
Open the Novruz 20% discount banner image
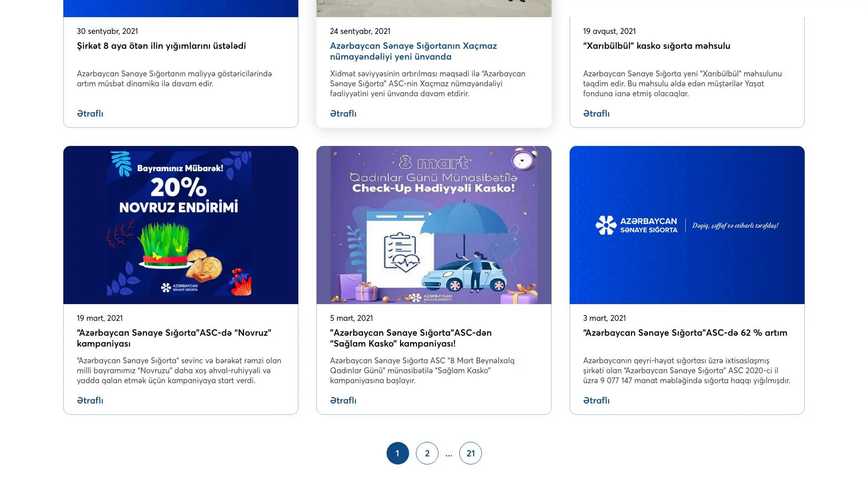click(181, 225)
